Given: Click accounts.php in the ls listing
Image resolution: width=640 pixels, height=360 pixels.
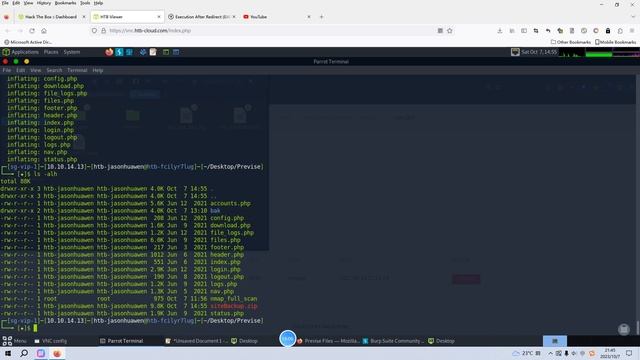Looking at the screenshot, I should click(x=230, y=203).
